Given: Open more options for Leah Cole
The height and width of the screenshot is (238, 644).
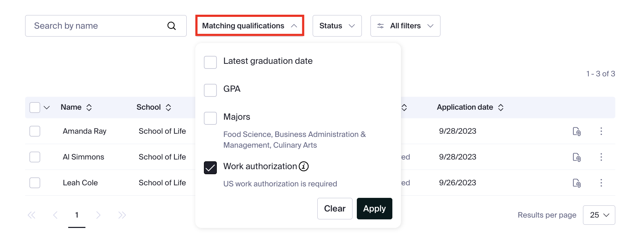Looking at the screenshot, I should point(601,183).
